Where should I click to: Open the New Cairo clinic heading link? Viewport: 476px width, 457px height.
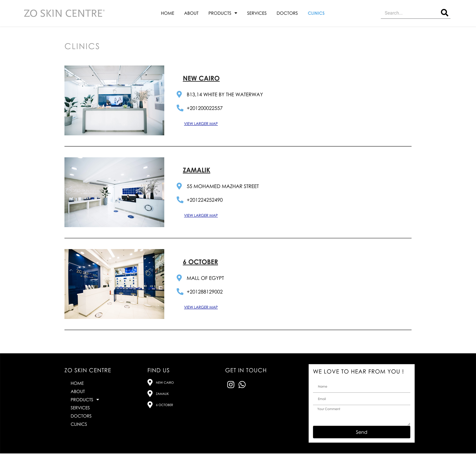click(201, 78)
